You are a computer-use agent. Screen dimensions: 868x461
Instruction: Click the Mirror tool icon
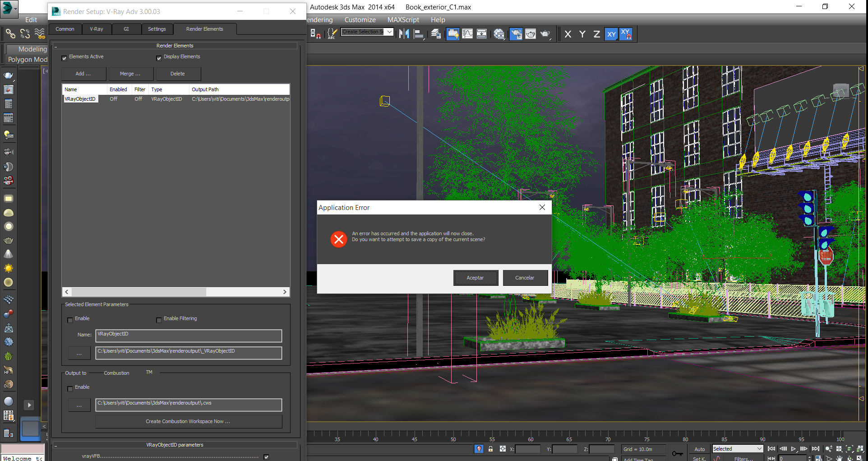coord(404,34)
